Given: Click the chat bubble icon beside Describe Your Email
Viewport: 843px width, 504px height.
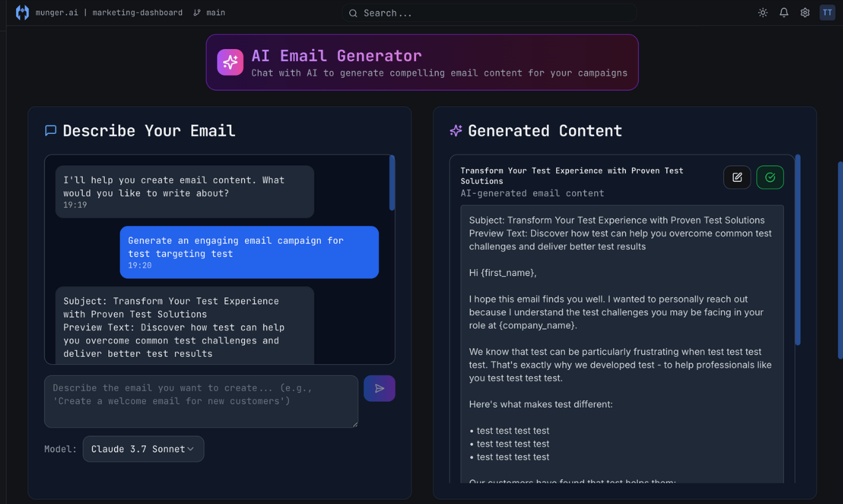Looking at the screenshot, I should (x=50, y=131).
